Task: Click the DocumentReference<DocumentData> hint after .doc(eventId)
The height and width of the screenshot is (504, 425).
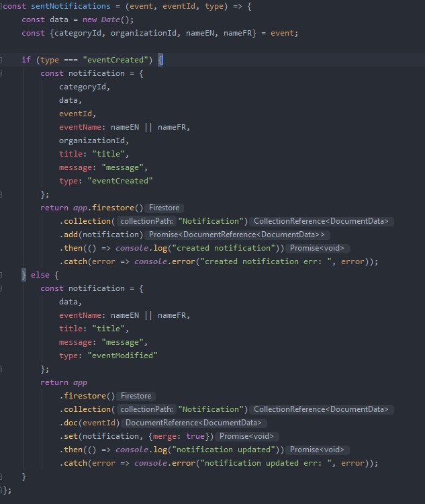Action: tap(193, 423)
